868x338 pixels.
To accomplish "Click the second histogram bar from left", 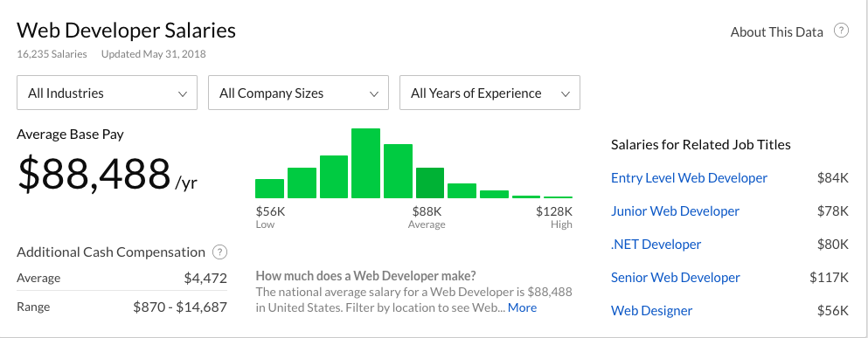I will pos(302,183).
